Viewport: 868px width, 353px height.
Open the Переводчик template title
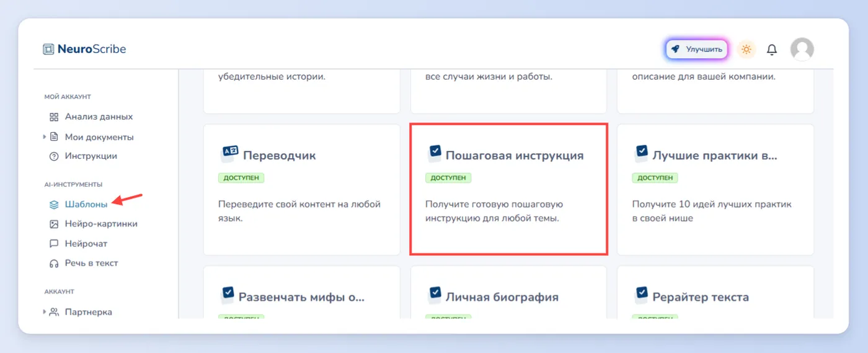(x=279, y=156)
